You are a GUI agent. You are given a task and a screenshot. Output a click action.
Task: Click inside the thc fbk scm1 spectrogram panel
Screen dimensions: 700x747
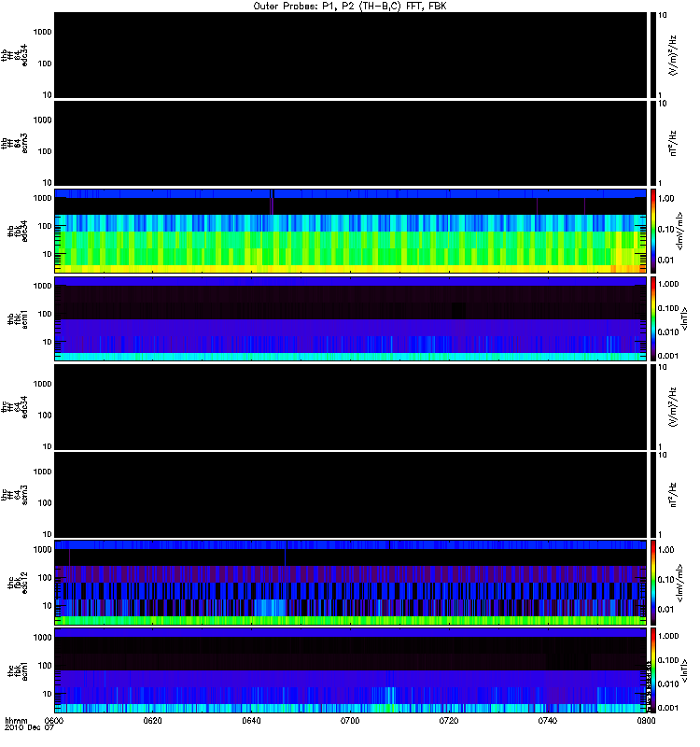[x=350, y=670]
